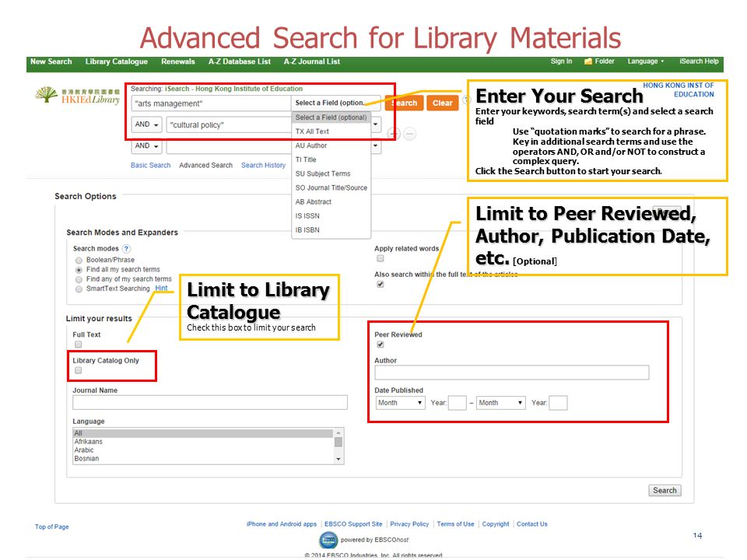The width and height of the screenshot is (747, 560).
Task: Select Find all my search terms option
Action: tap(79, 270)
